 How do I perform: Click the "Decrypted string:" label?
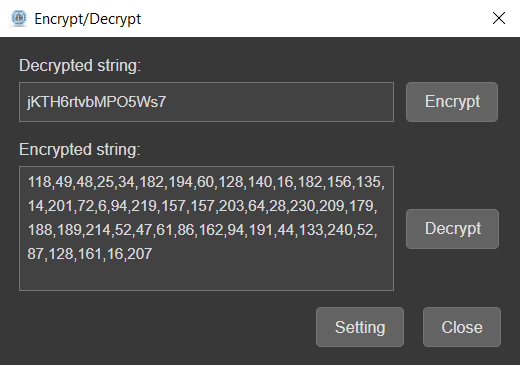[80, 66]
